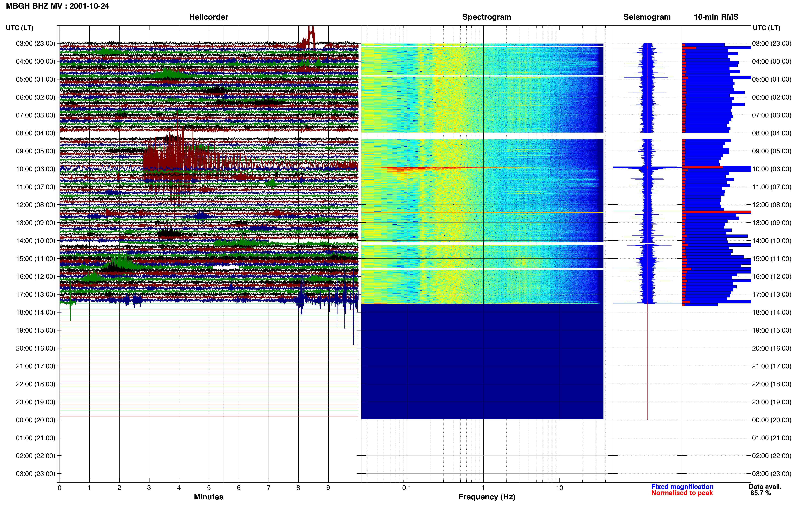This screenshot has width=812, height=508.
Task: Click the 01:00 (21:00) RMS-side time label
Action: pyautogui.click(x=772, y=438)
